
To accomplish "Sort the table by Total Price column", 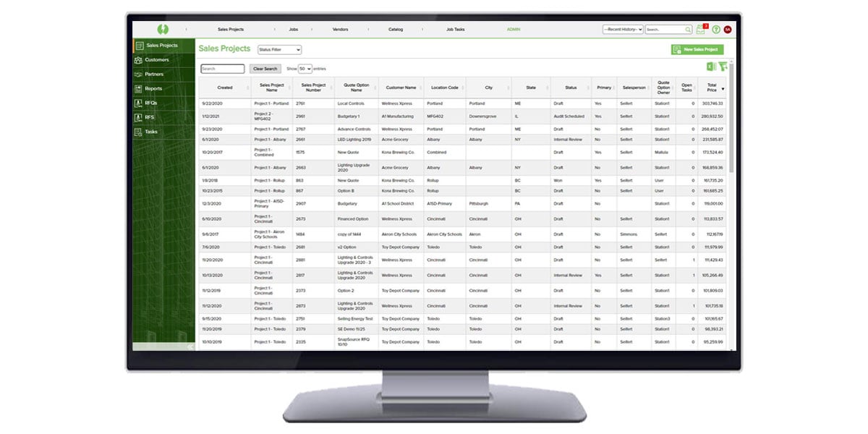I will [x=712, y=88].
